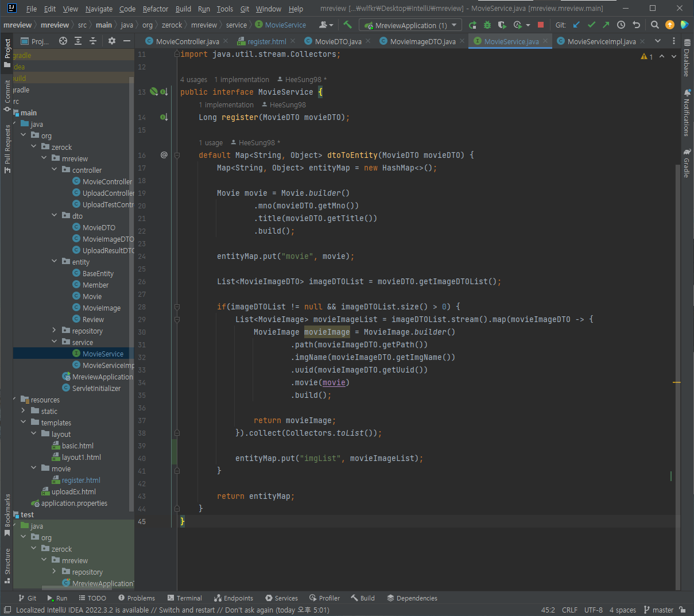Collapse the dto folder
The height and width of the screenshot is (616, 694).
[x=55, y=215]
